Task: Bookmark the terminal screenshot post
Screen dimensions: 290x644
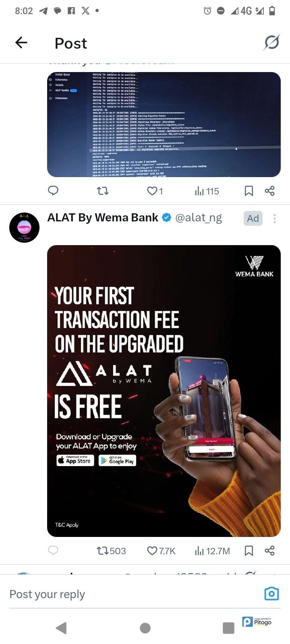Action: tap(249, 191)
